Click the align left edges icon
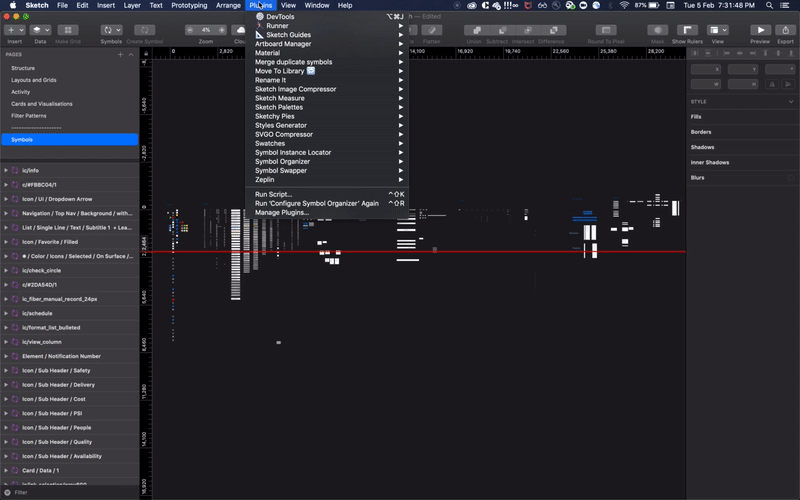Viewport: 800px width, 500px height. coord(727,53)
